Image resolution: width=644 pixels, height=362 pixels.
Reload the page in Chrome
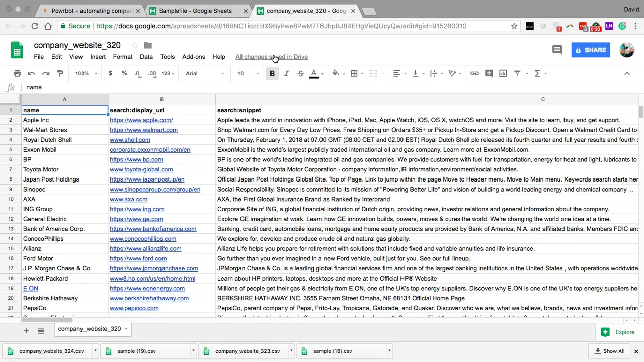coord(35,26)
